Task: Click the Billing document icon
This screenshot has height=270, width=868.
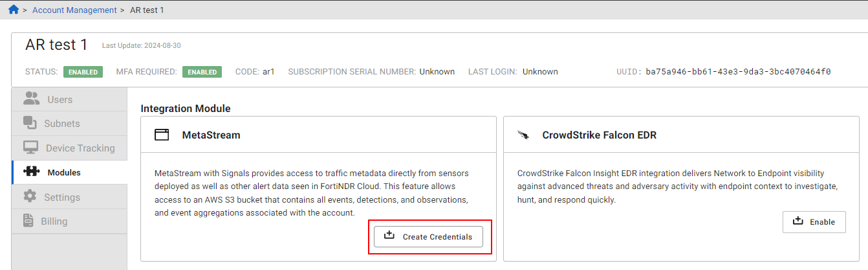Action: pyautogui.click(x=28, y=221)
